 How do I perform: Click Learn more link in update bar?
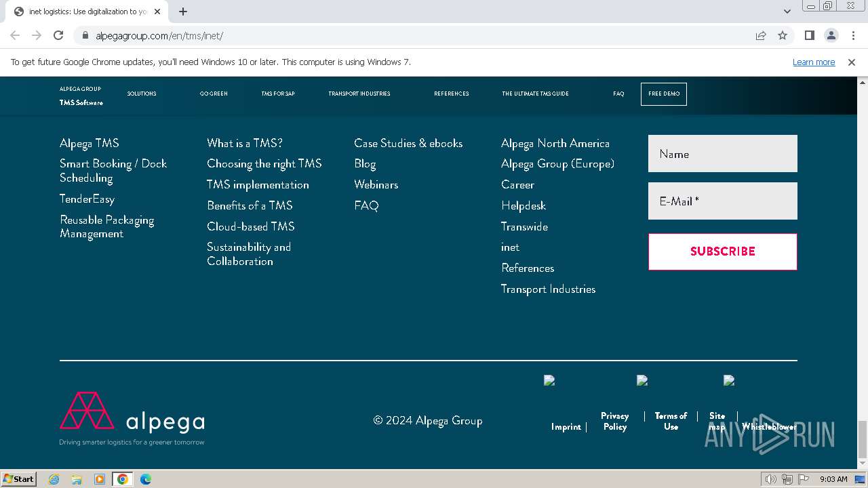pos(814,62)
